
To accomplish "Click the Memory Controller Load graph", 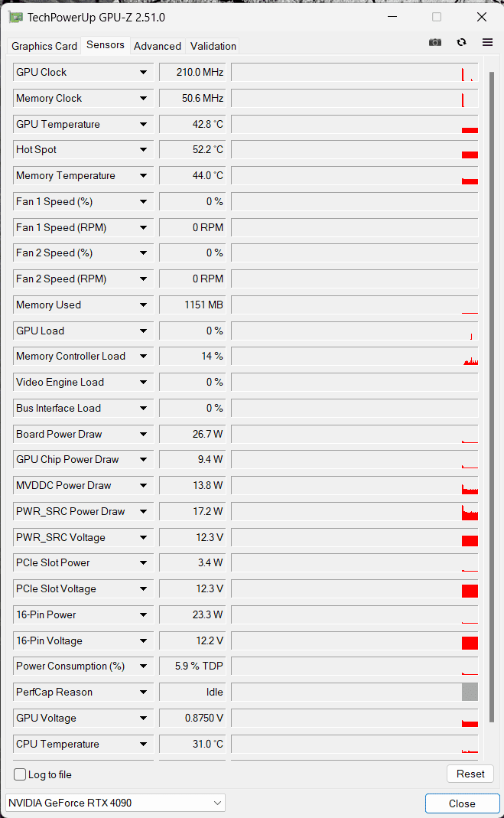I will [x=354, y=357].
